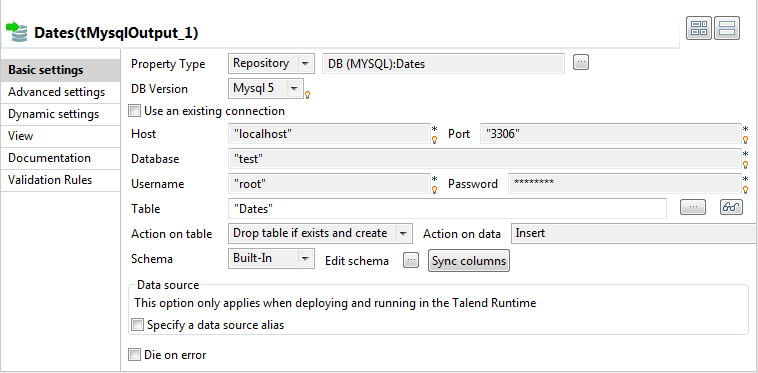Open repository browse button next to DB (MYSQL):Dates
The image size is (758, 373).
point(581,62)
